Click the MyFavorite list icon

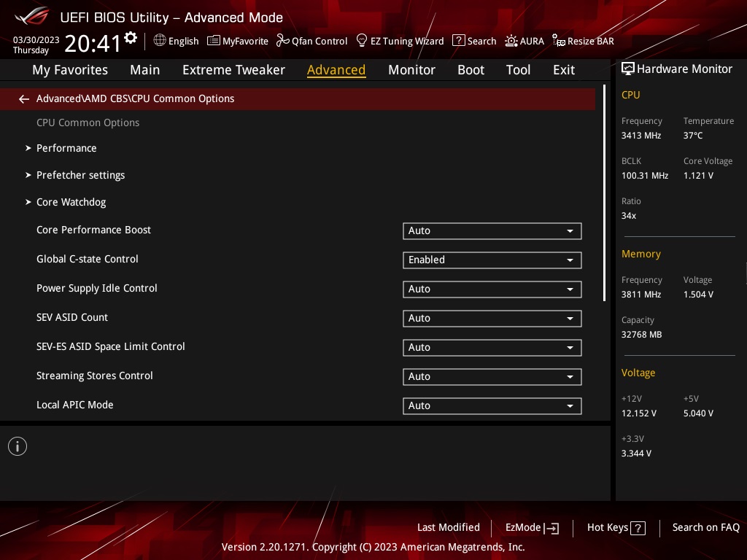coord(214,41)
